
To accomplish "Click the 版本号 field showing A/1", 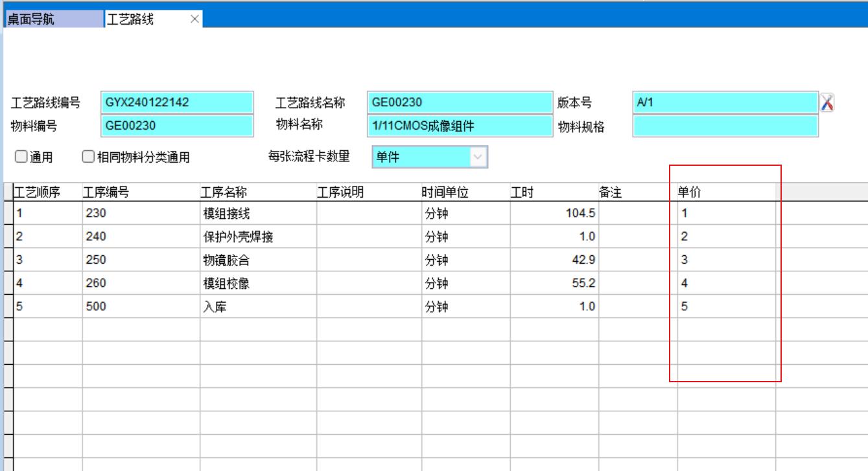I will [x=725, y=102].
